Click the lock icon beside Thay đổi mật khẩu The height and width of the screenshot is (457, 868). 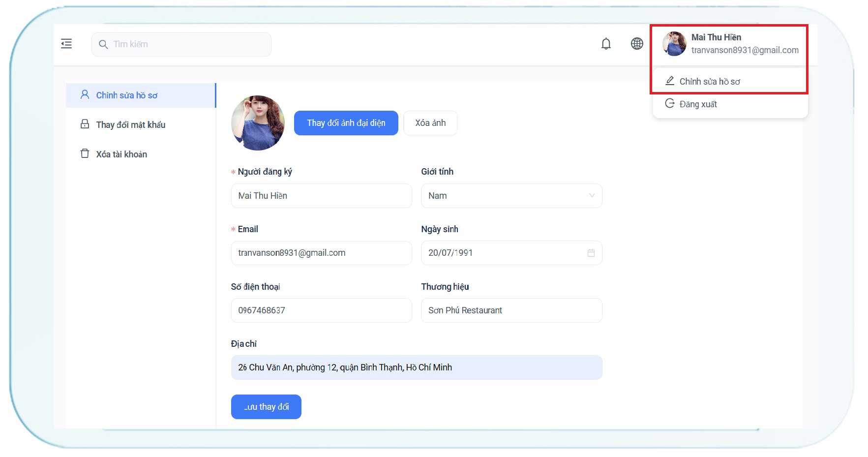coord(85,124)
